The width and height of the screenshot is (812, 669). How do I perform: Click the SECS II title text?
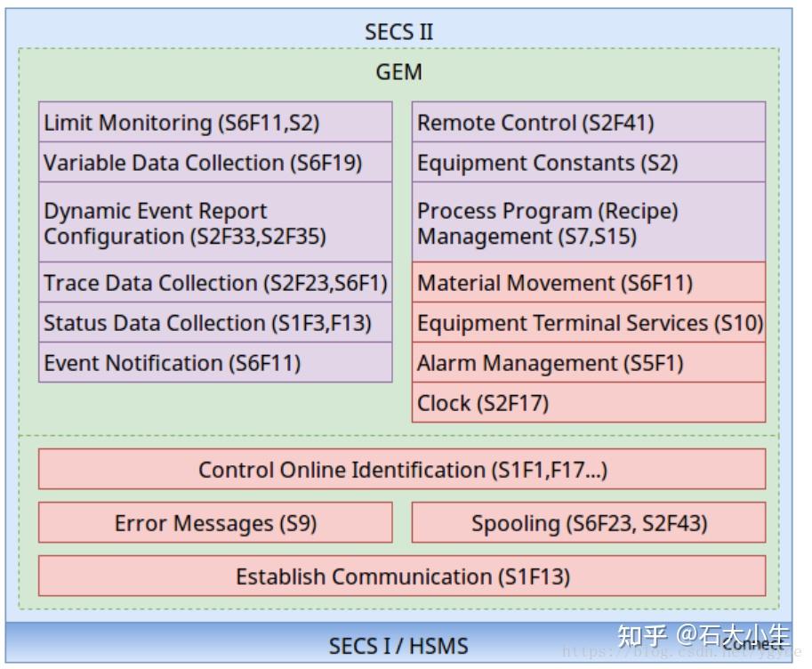click(x=398, y=32)
